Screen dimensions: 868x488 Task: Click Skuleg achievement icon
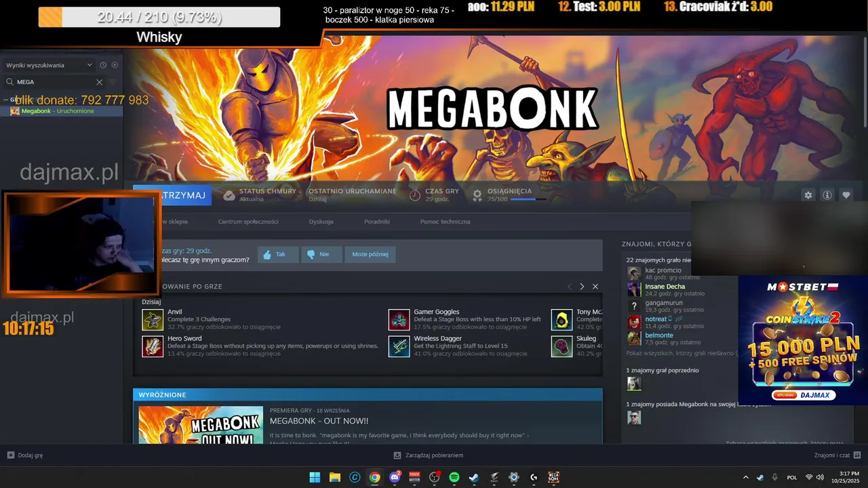tap(561, 346)
